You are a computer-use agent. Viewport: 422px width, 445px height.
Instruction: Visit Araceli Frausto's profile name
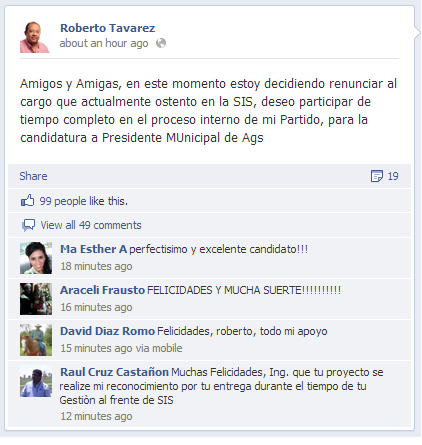point(102,290)
